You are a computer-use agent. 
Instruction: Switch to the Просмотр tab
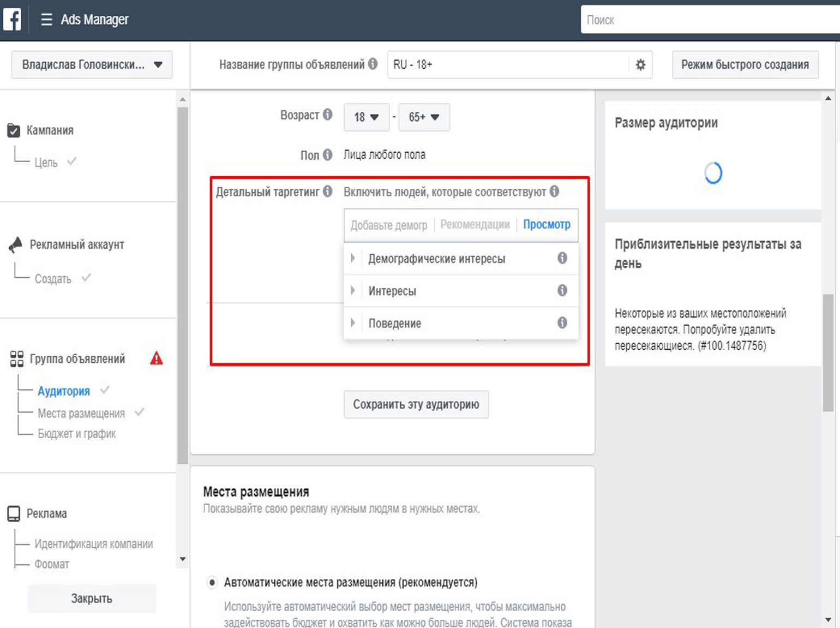[x=547, y=225]
